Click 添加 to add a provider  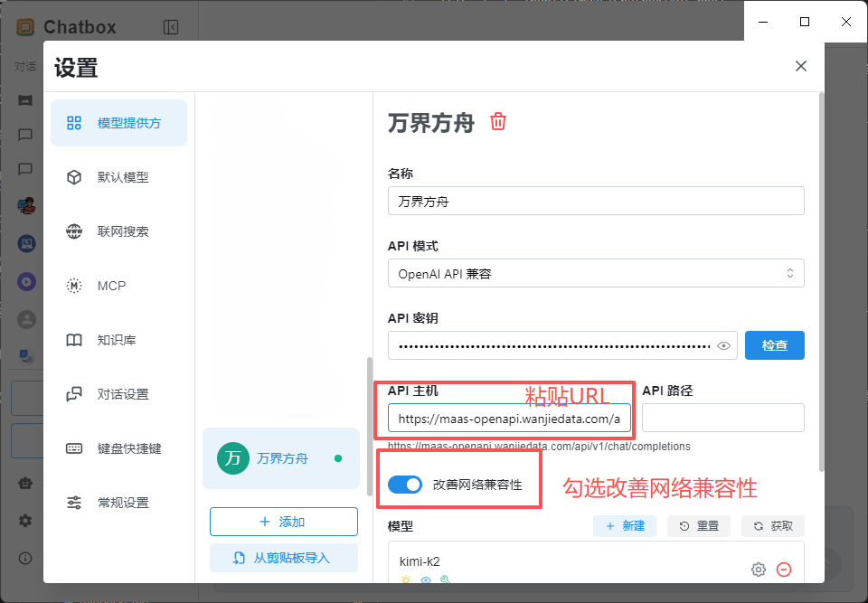pyautogui.click(x=283, y=522)
